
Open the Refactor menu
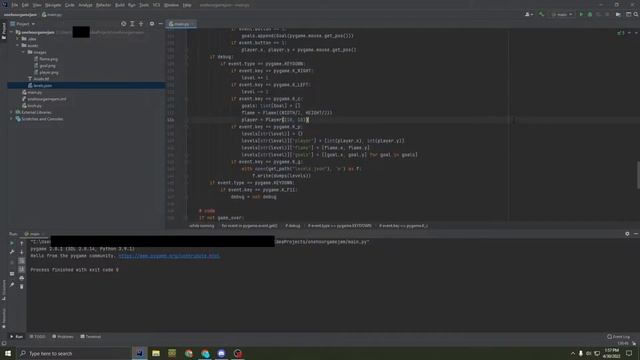coord(103,5)
